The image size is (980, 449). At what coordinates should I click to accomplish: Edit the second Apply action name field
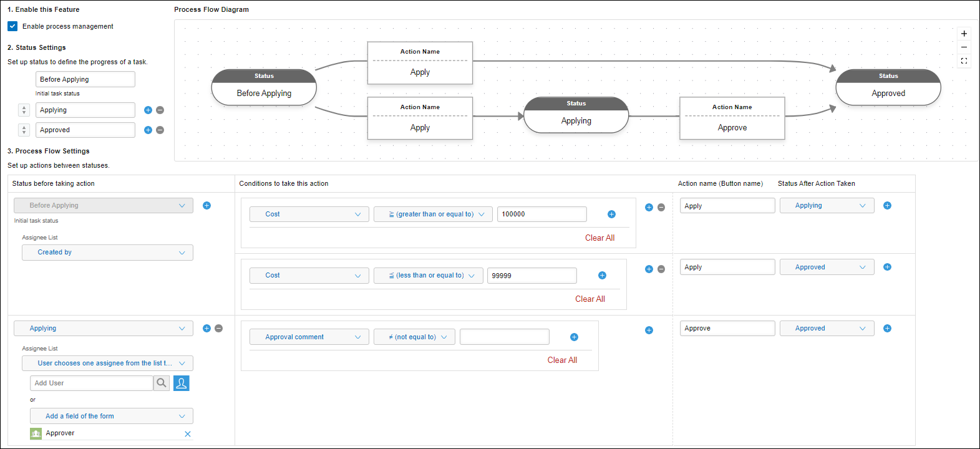pos(727,267)
